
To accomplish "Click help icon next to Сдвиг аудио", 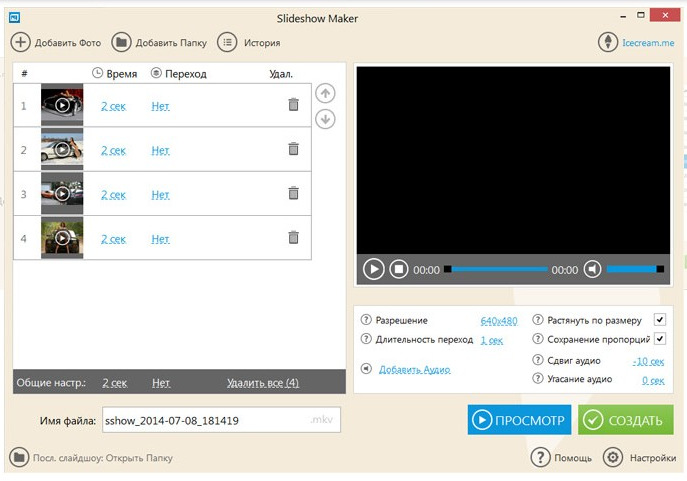I will pyautogui.click(x=538, y=360).
